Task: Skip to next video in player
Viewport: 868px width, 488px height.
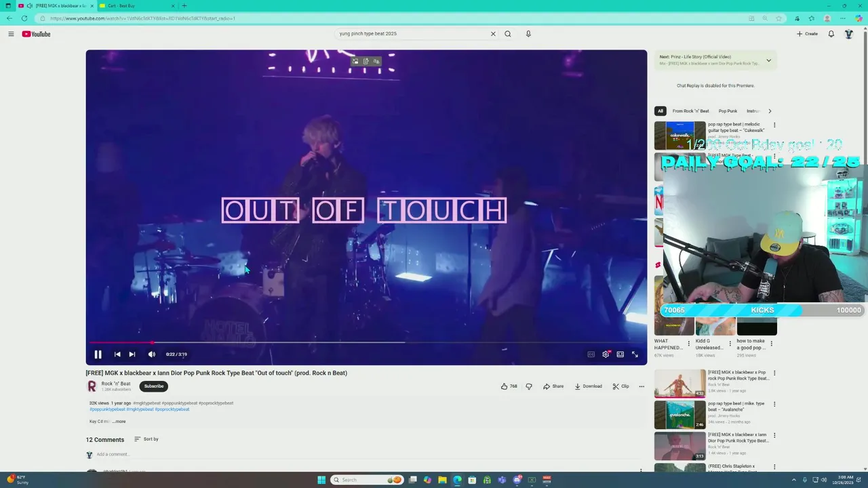Action: [132, 354]
